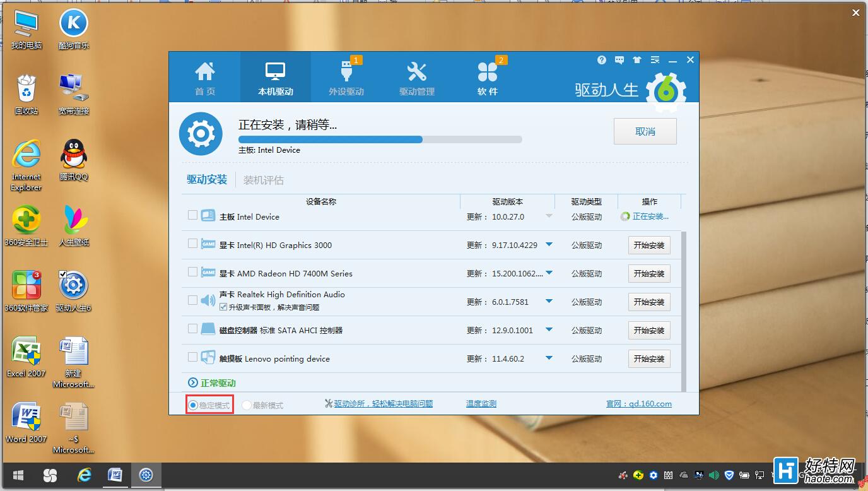Open 我的电脑 desktop icon
This screenshot has height=491, width=868.
26,30
